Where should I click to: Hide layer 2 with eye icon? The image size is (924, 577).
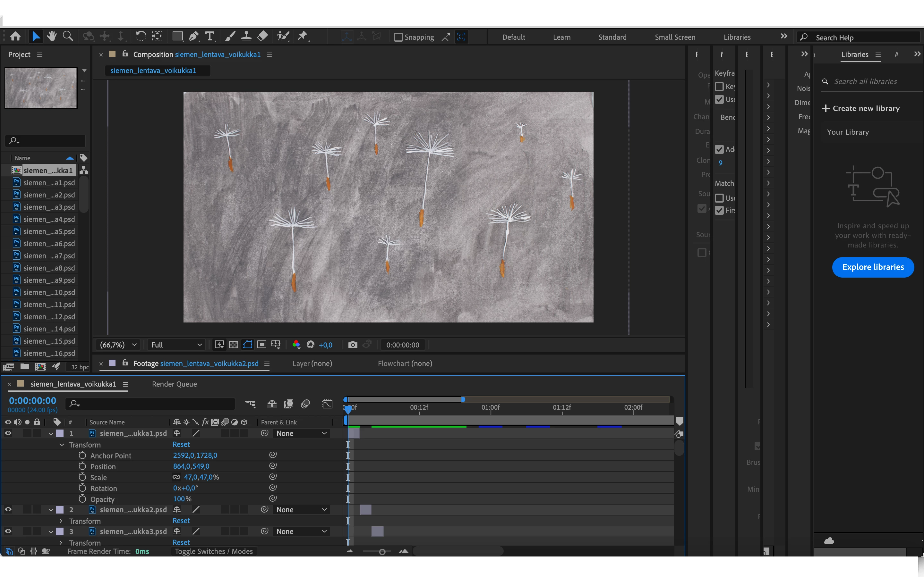tap(8, 509)
